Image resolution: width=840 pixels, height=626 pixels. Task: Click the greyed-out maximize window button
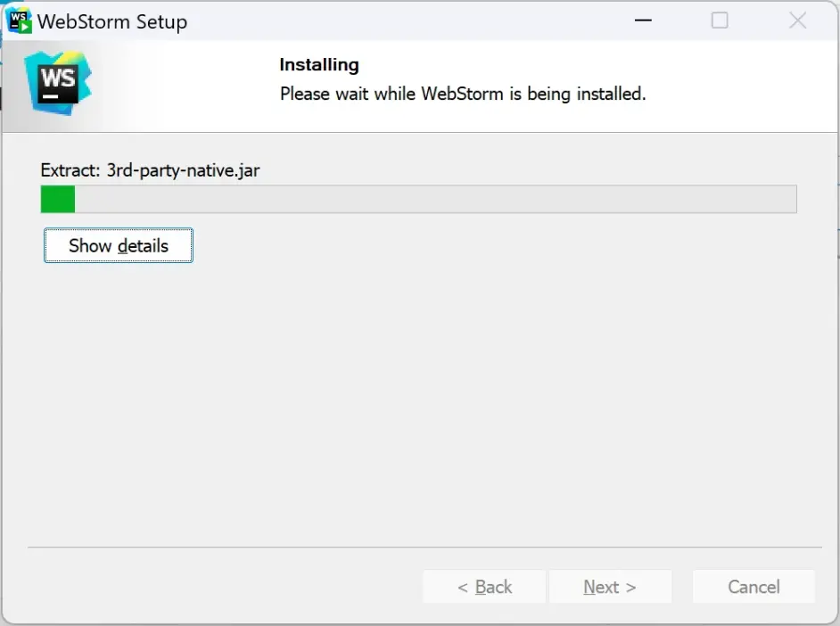[x=720, y=21]
